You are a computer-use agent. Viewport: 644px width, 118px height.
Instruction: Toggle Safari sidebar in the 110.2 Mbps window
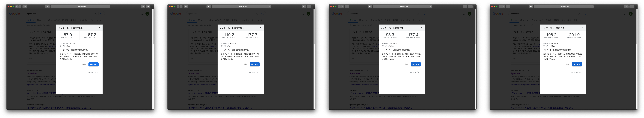(186, 6)
